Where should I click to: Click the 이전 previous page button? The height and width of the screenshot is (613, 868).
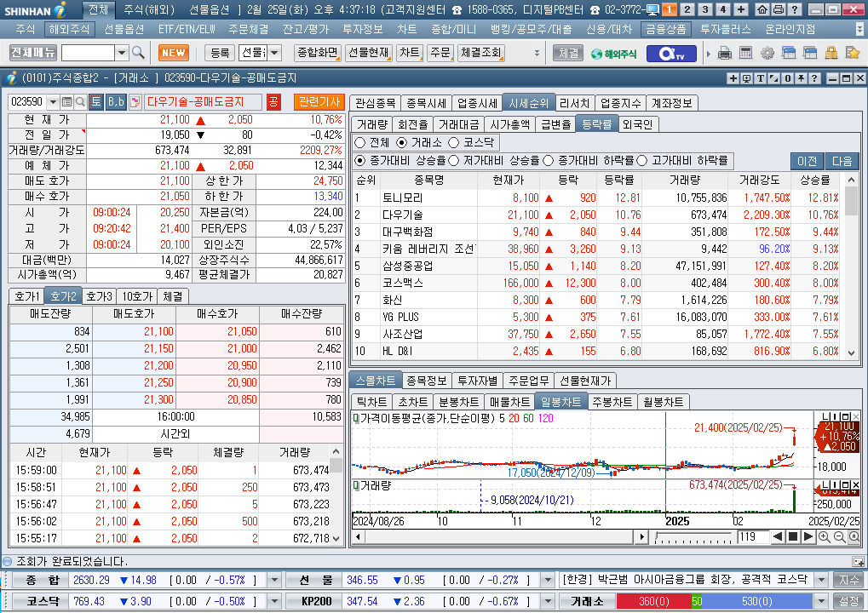pyautogui.click(x=808, y=161)
